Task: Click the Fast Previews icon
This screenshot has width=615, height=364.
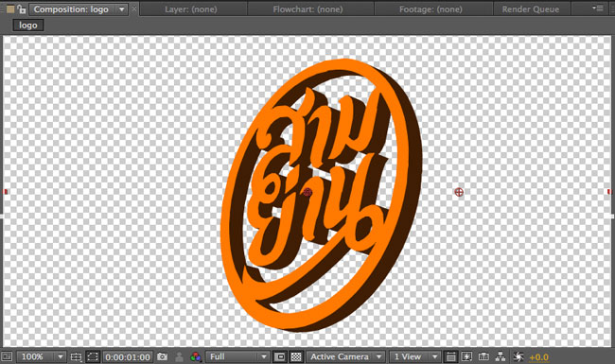Action: point(466,356)
